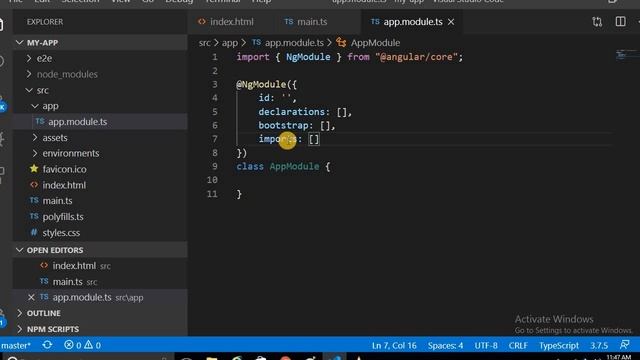This screenshot has width=640, height=360.
Task: Change indentation via Spaces: 4
Action: [445, 345]
